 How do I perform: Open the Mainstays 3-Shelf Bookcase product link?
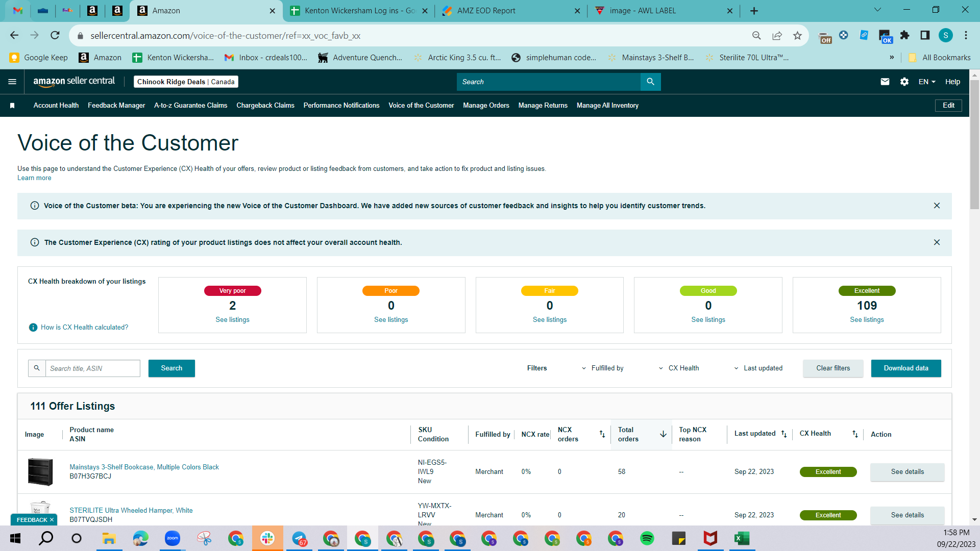coord(144,467)
